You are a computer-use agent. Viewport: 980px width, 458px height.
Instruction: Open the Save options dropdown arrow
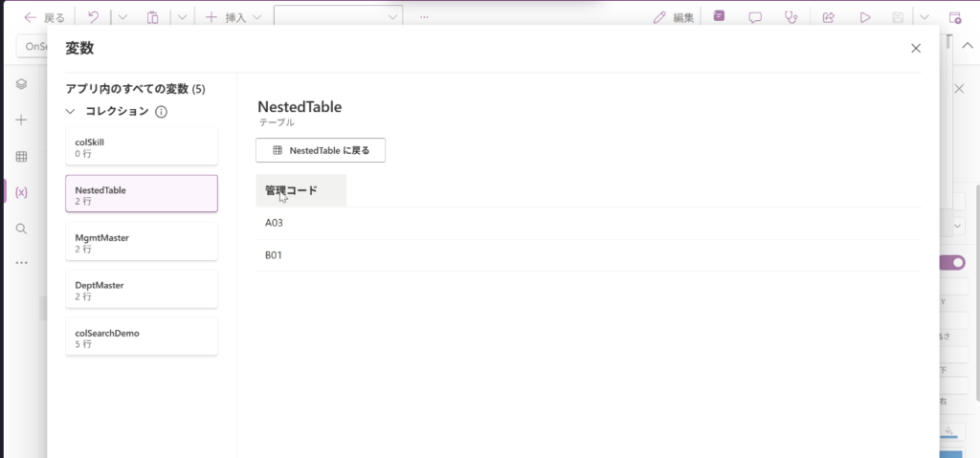[x=924, y=17]
